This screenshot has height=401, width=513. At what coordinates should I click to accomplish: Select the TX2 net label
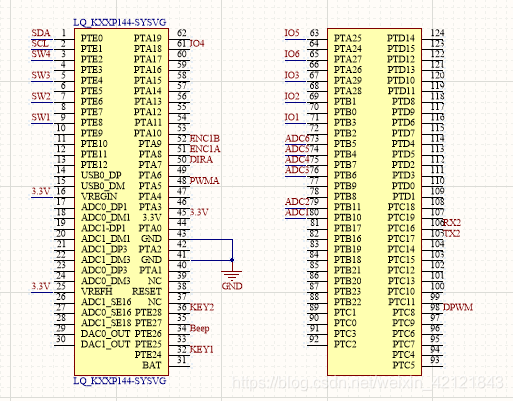click(452, 233)
